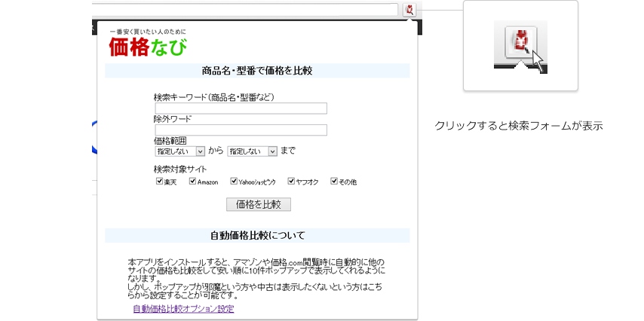Click the 価格を比較 button
This screenshot has width=644, height=321.
point(259,204)
